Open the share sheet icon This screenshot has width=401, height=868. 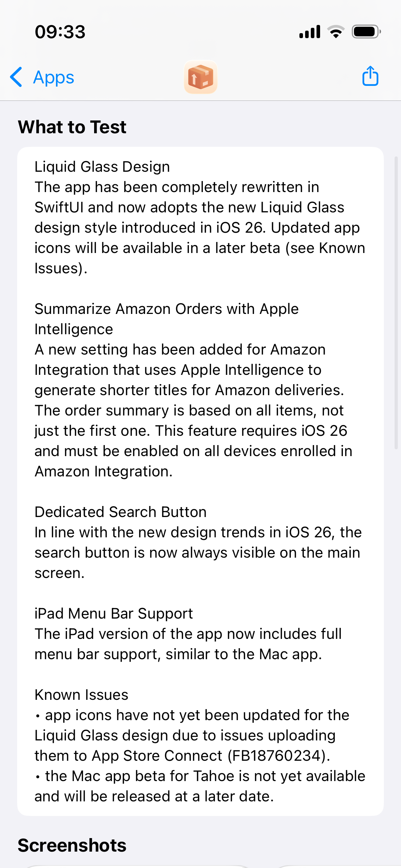point(370,76)
